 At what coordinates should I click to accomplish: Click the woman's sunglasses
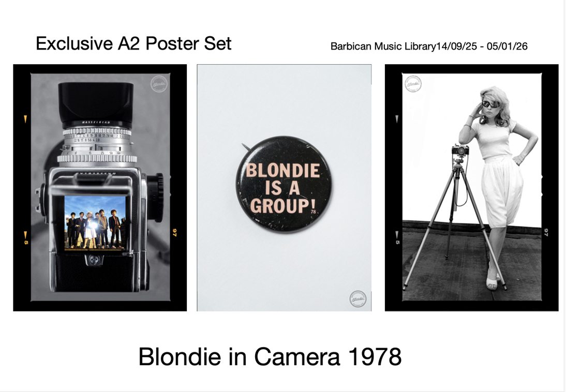[491, 104]
